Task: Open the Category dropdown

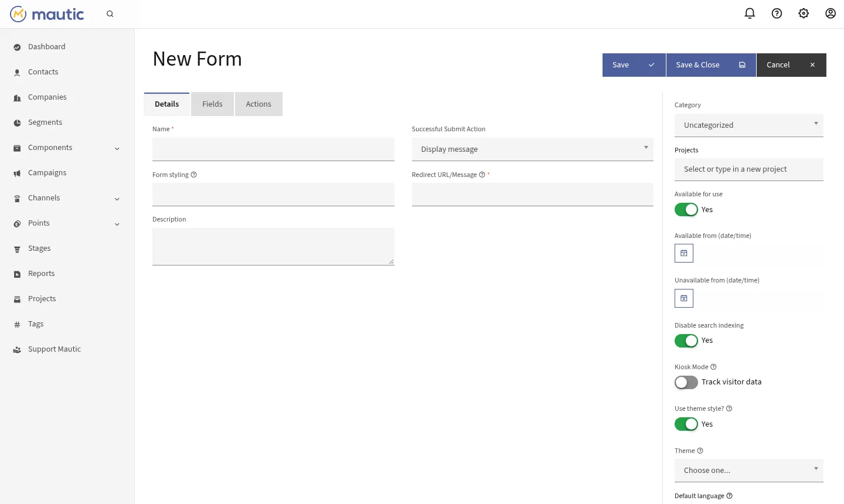Action: (749, 125)
